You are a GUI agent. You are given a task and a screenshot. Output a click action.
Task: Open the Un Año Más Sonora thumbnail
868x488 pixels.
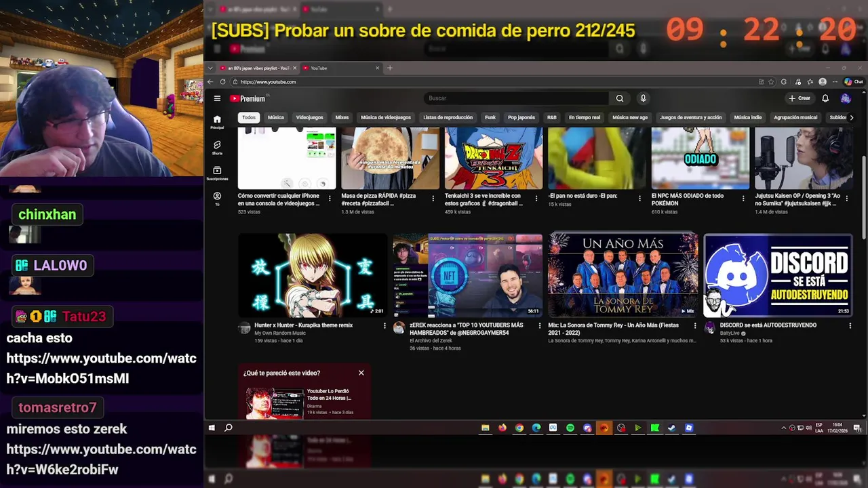623,275
